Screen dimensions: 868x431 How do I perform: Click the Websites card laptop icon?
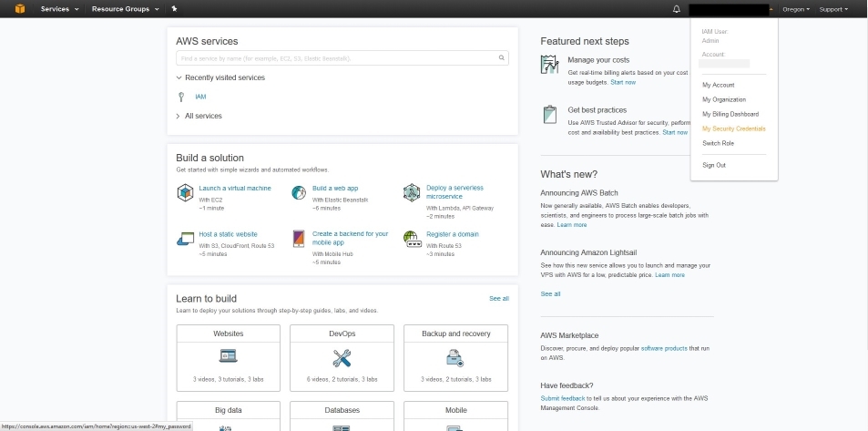click(228, 355)
